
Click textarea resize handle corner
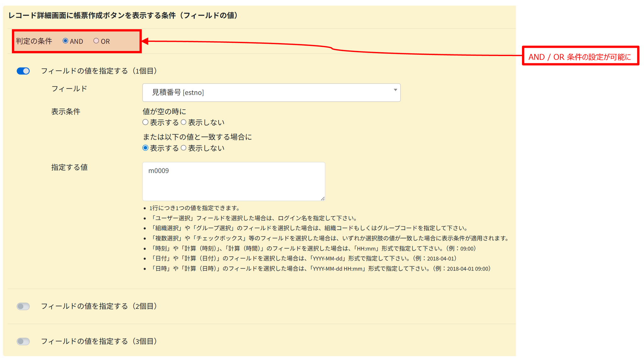coord(323,199)
